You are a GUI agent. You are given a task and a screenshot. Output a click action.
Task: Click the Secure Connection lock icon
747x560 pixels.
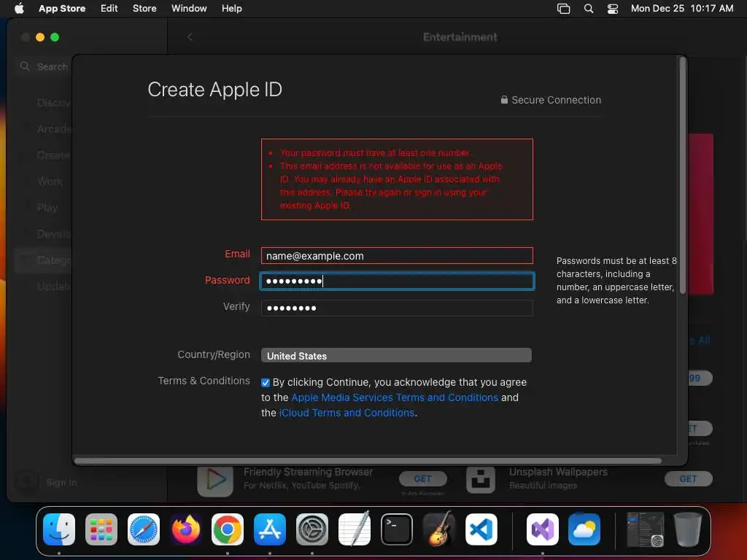click(x=504, y=99)
